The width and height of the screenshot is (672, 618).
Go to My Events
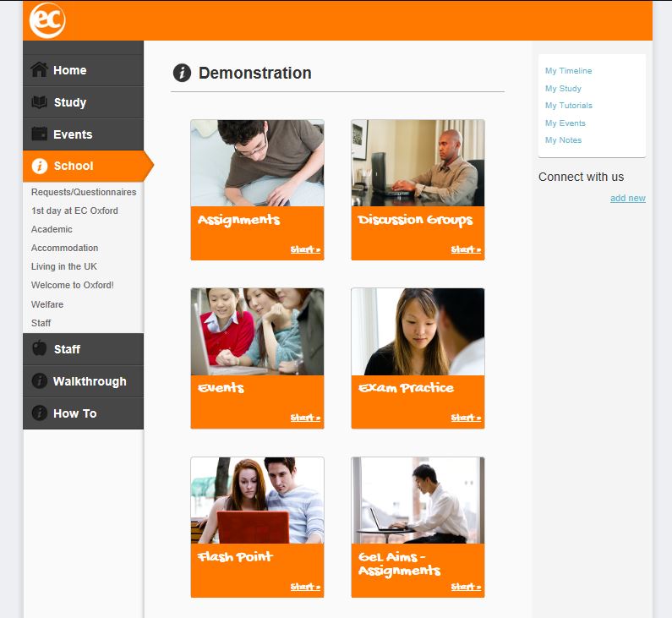coord(565,123)
